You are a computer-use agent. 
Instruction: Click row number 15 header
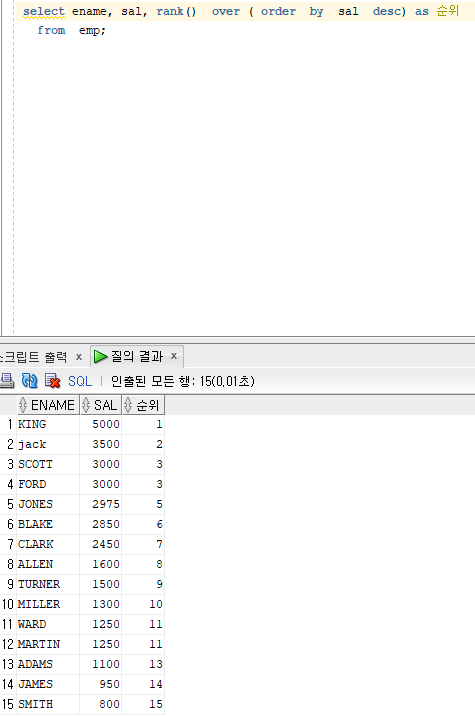tap(8, 705)
